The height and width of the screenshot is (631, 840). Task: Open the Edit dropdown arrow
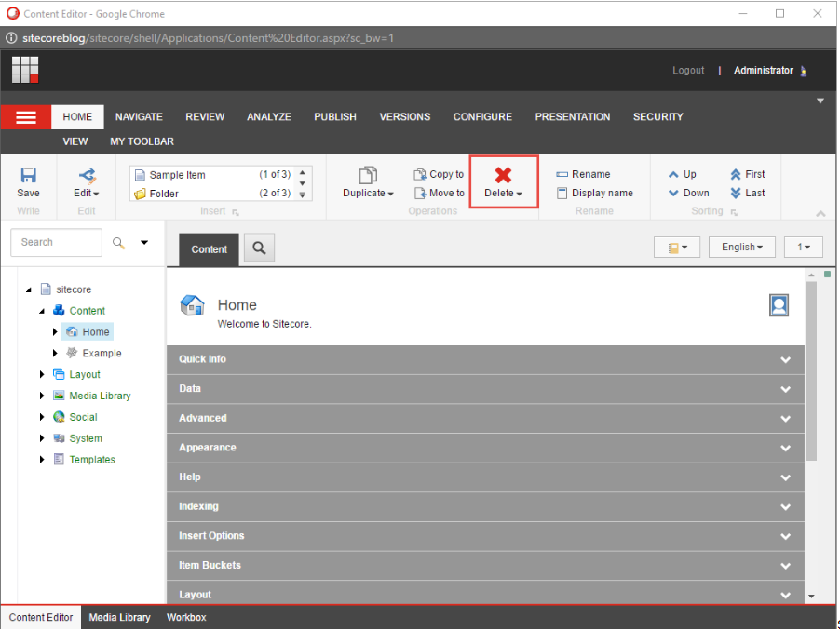[97, 194]
